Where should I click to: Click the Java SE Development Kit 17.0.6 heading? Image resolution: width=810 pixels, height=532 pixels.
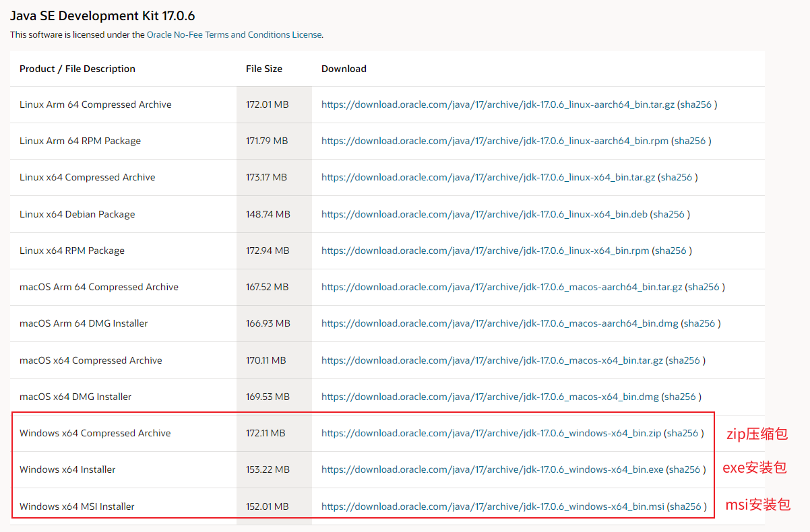click(102, 15)
